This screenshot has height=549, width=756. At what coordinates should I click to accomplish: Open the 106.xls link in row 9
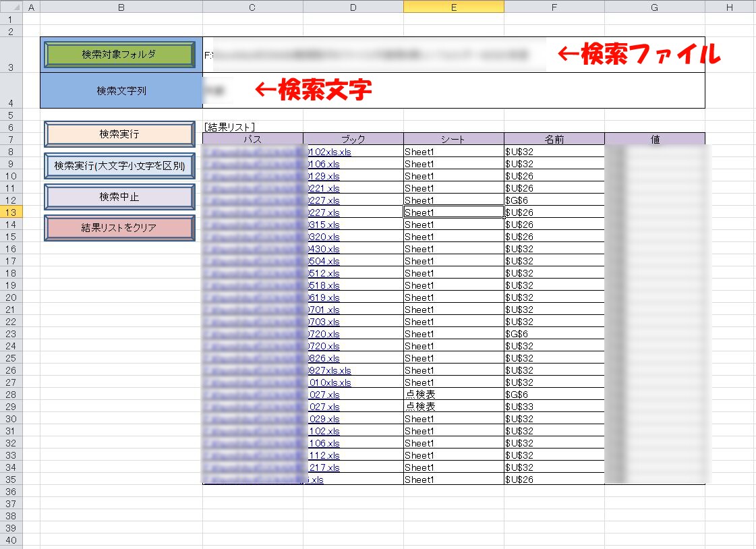(x=324, y=164)
